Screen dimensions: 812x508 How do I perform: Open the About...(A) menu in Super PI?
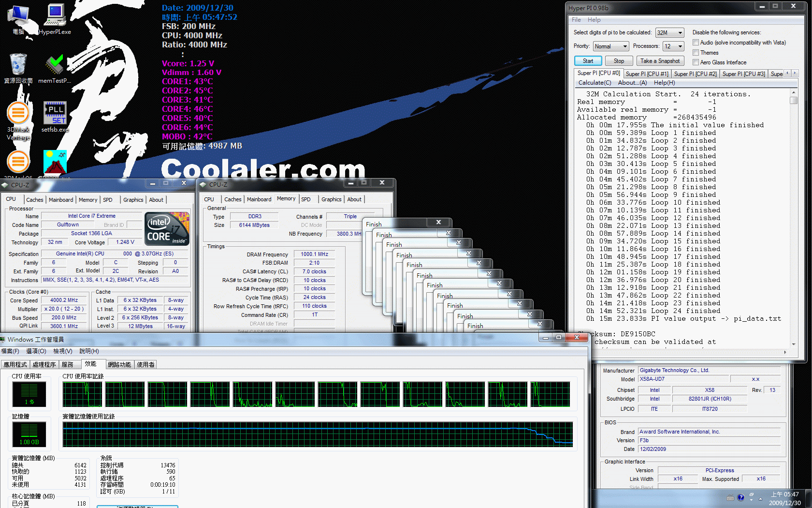click(x=632, y=83)
